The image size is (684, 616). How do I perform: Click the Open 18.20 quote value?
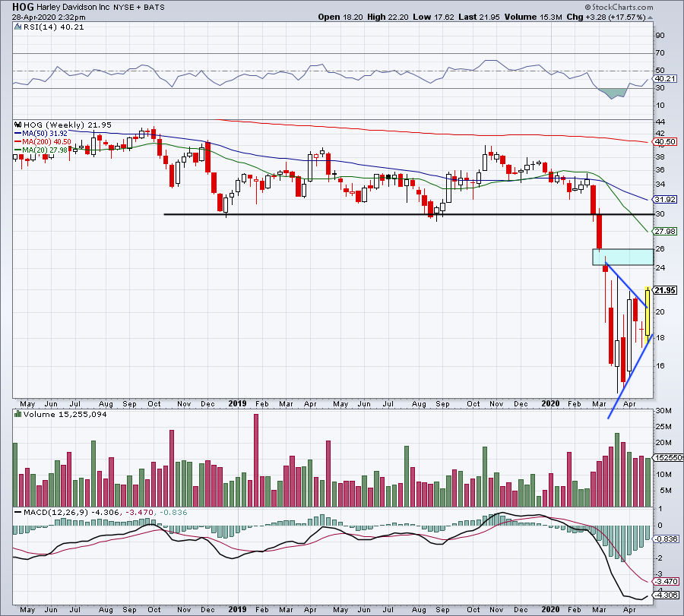coord(340,17)
